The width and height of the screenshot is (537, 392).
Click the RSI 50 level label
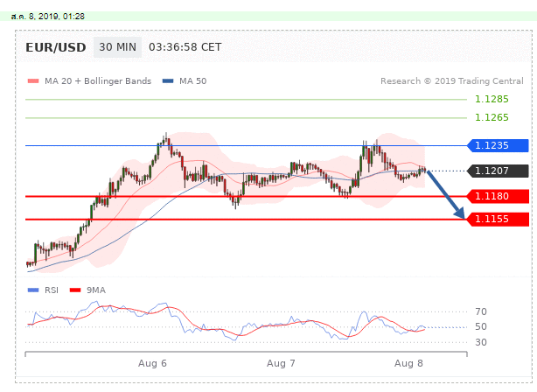[481, 326]
